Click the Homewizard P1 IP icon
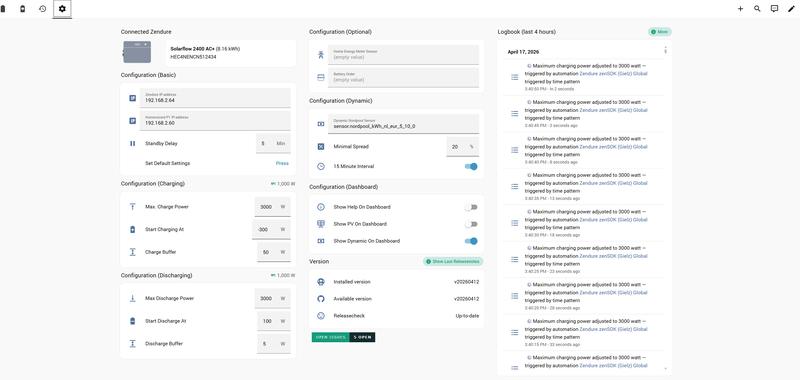 [x=132, y=121]
